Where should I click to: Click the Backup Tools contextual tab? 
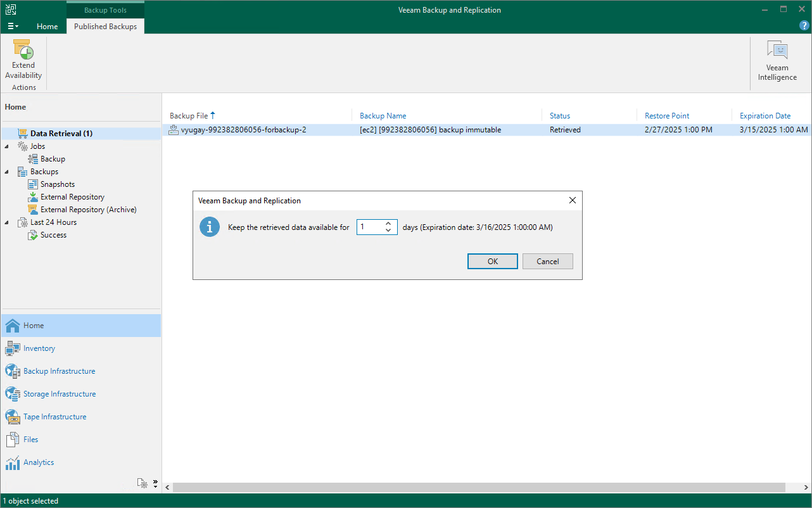(x=105, y=10)
